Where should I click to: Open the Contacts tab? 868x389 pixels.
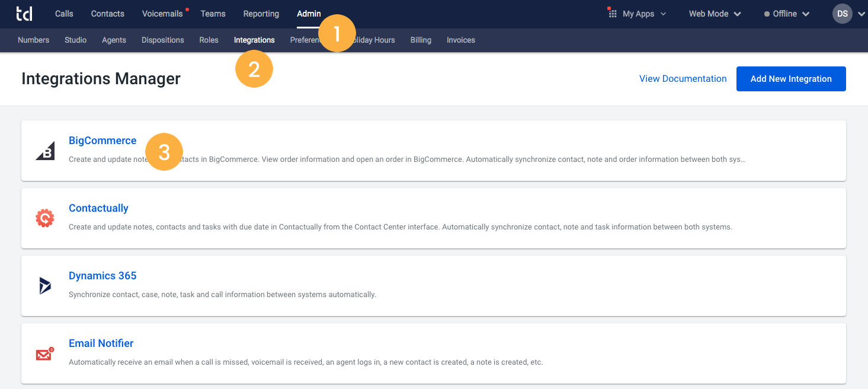108,14
